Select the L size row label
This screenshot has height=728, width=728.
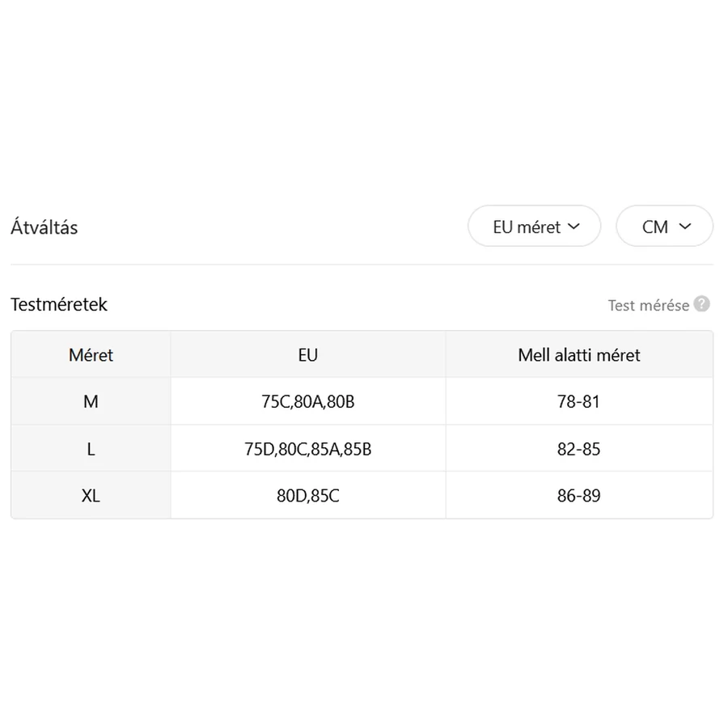point(91,449)
